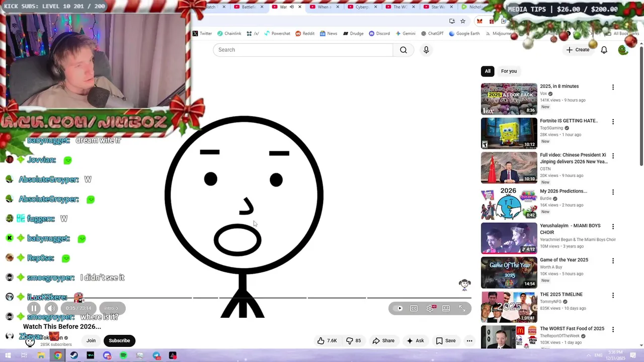644x362 pixels.
Task: Switch the player to theater mode
Action: (446, 308)
